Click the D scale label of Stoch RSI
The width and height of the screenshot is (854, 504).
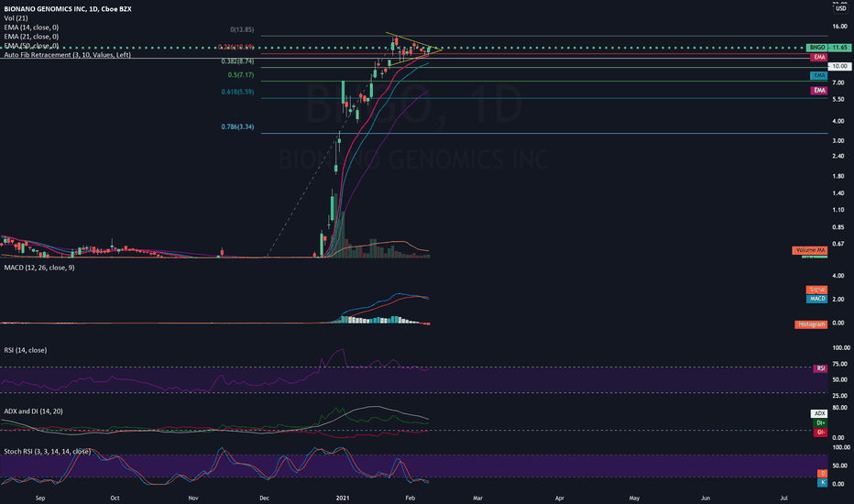click(x=823, y=474)
